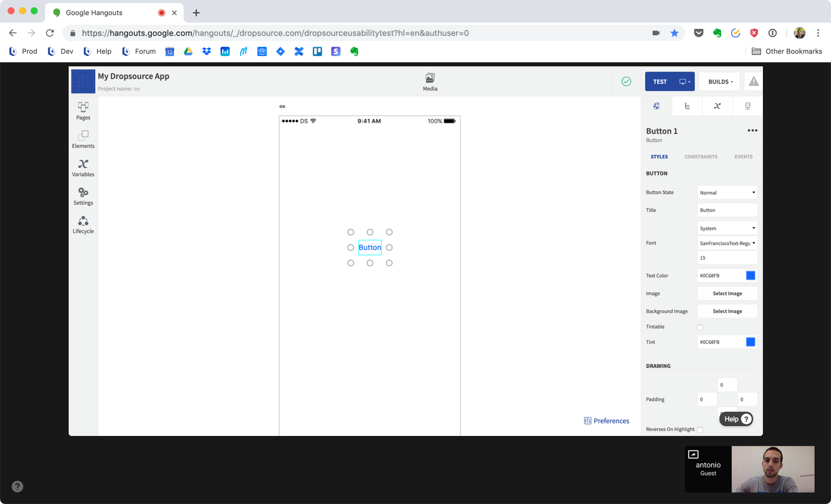
Task: Click the Tint blue color swatch
Action: pos(750,342)
